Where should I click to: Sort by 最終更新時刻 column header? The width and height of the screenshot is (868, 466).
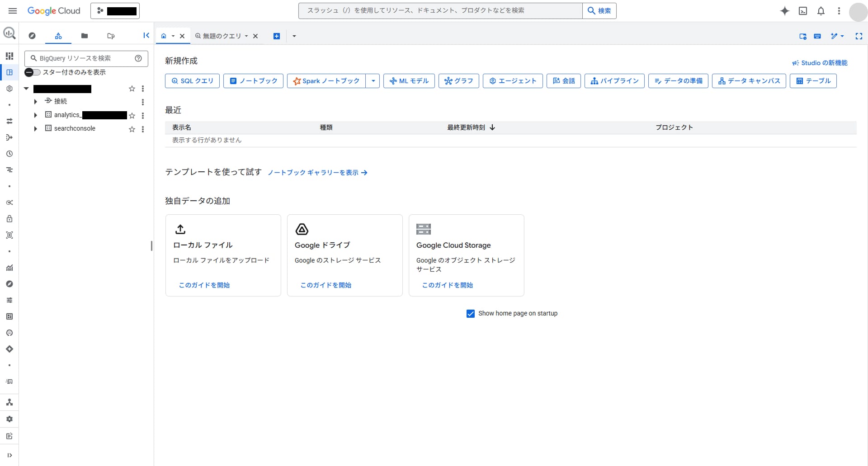[x=471, y=127]
